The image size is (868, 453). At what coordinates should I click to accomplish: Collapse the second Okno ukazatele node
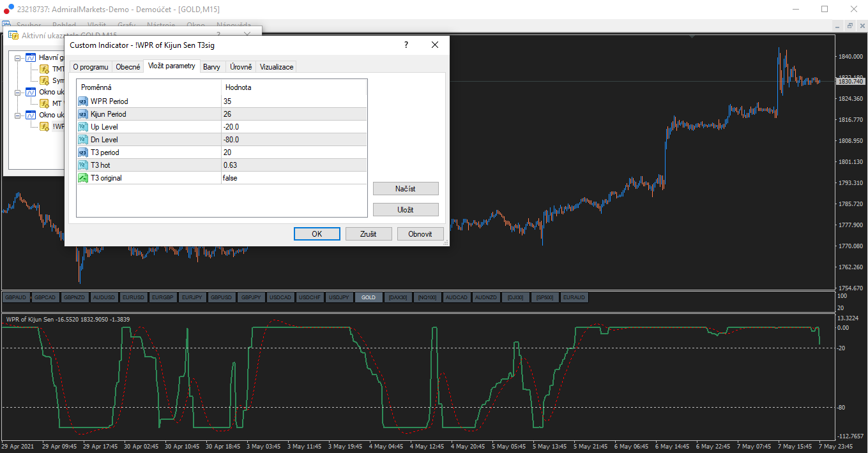pos(19,115)
